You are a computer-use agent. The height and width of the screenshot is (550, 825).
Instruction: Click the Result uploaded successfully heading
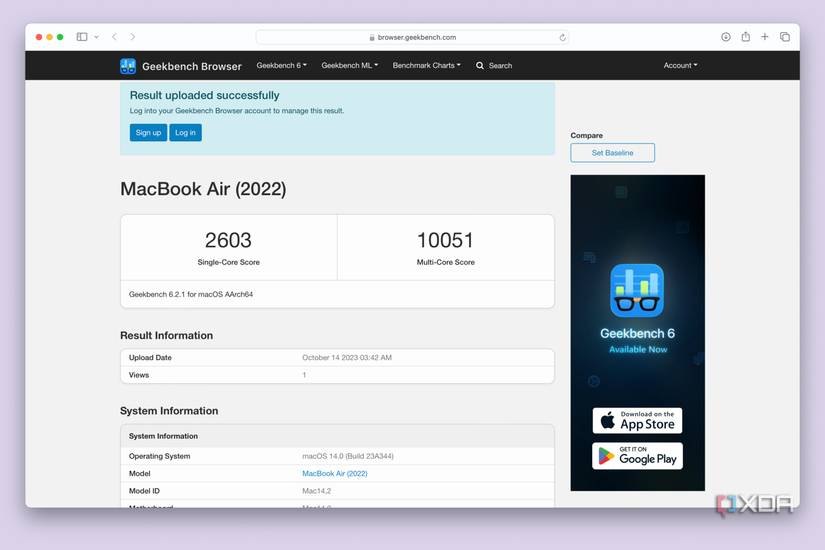pos(205,95)
